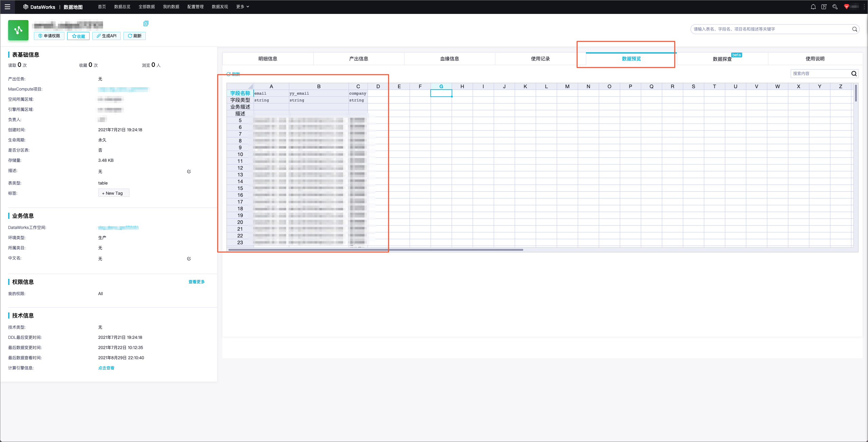Click the 申请权限 button

[49, 36]
